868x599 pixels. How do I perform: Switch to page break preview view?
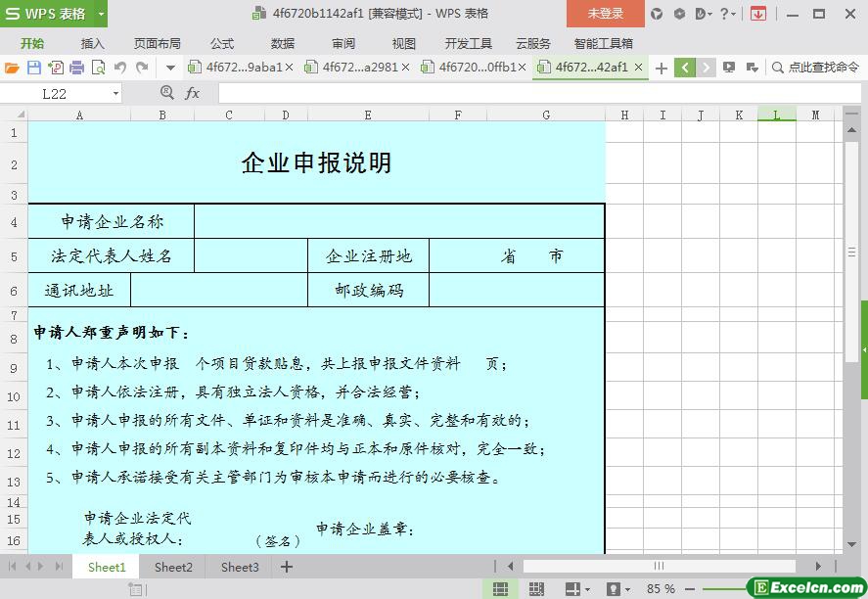(x=536, y=589)
